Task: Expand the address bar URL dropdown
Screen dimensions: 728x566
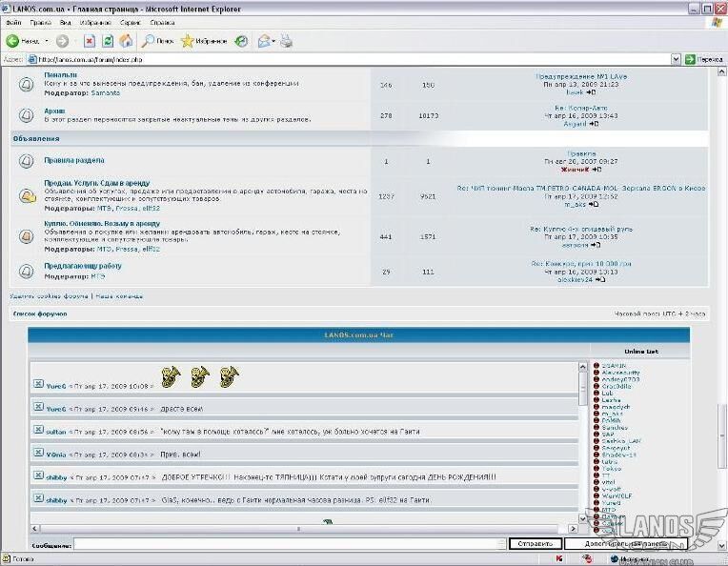Action: click(676, 59)
